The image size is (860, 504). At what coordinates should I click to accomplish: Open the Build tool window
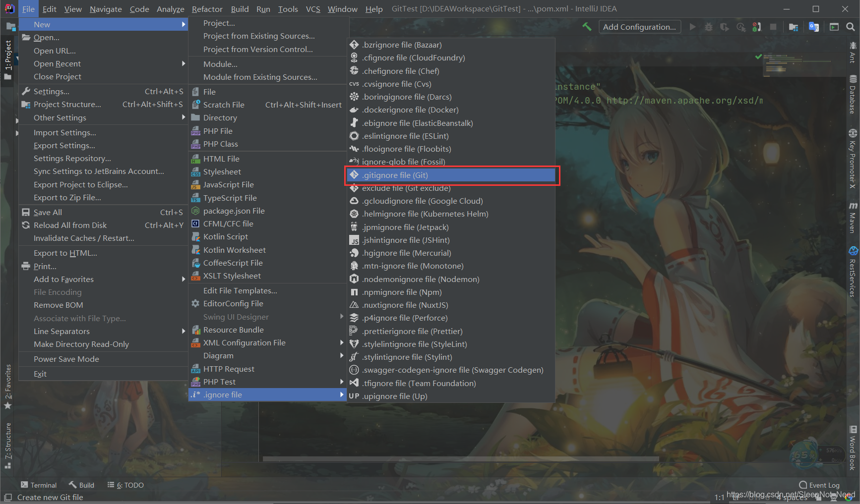coord(81,485)
